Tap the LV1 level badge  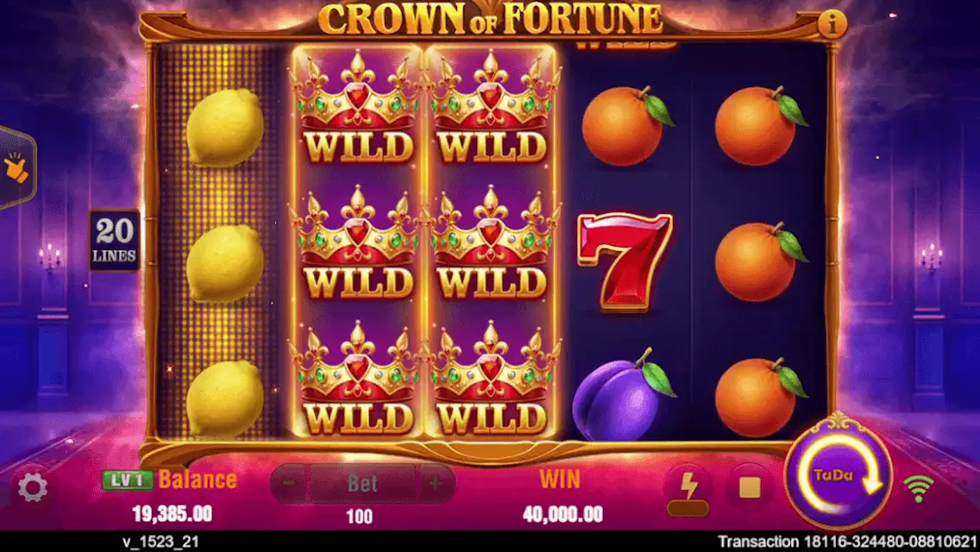click(x=128, y=480)
